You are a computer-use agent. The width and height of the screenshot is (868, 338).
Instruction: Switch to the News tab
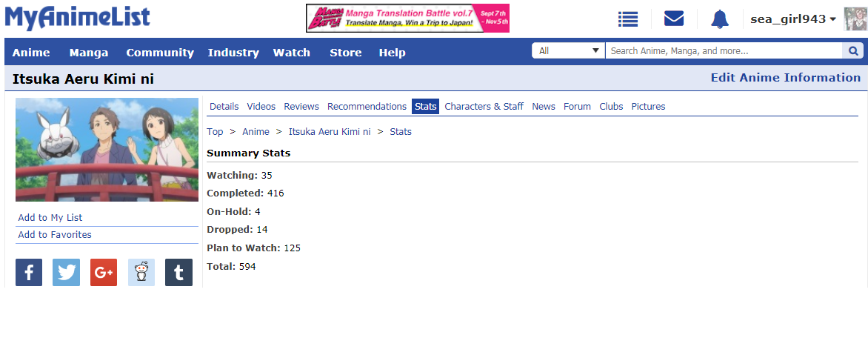point(544,107)
